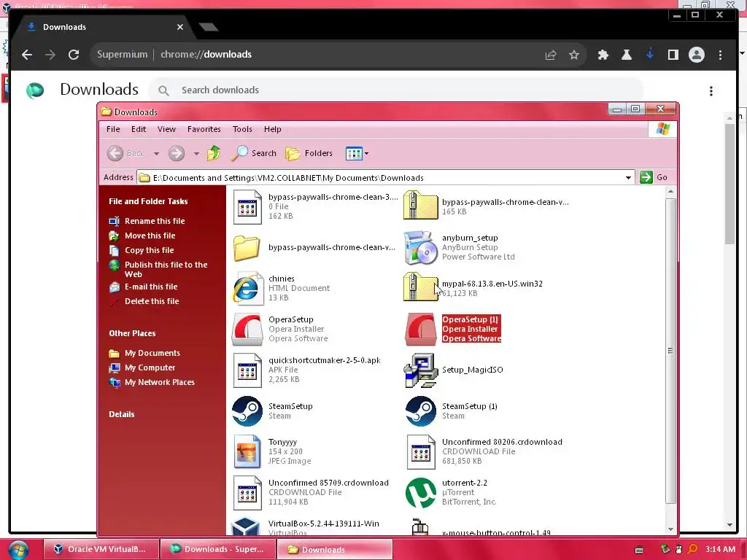Switch to Downloads - Supermium taskbar button
This screenshot has height=560, width=747.
(218, 550)
